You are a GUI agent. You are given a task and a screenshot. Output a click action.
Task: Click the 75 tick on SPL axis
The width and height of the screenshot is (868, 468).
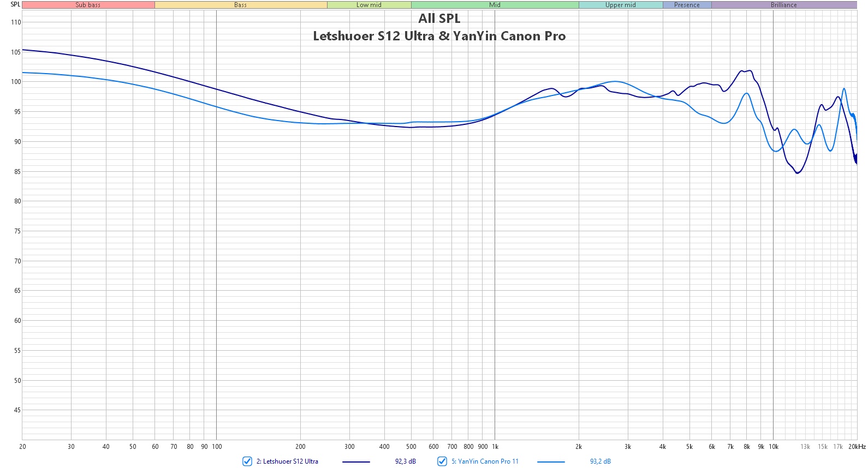(x=17, y=231)
